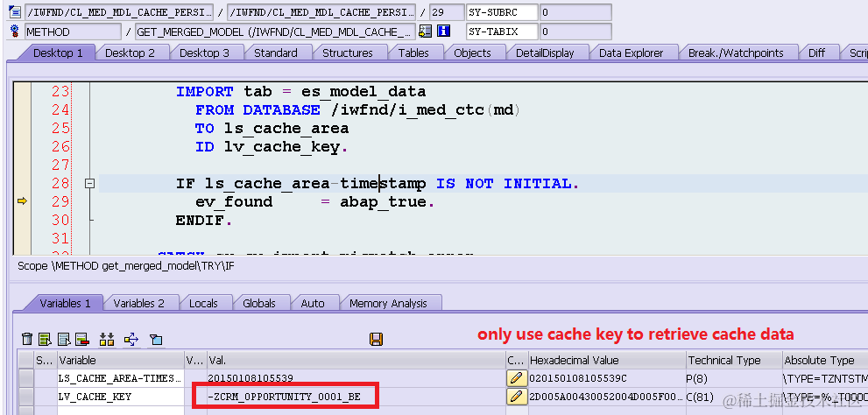Click the Variable column header

pos(120,360)
